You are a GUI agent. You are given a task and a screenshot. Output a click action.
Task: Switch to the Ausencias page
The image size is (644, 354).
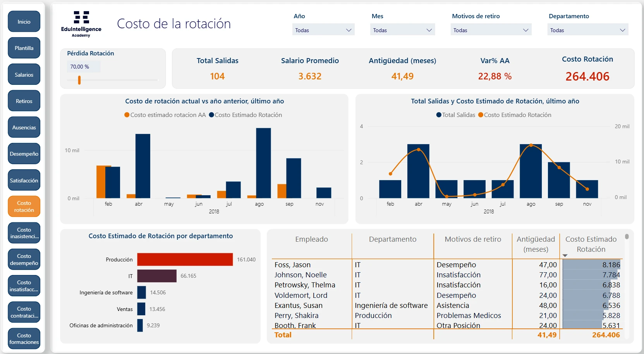pos(24,127)
